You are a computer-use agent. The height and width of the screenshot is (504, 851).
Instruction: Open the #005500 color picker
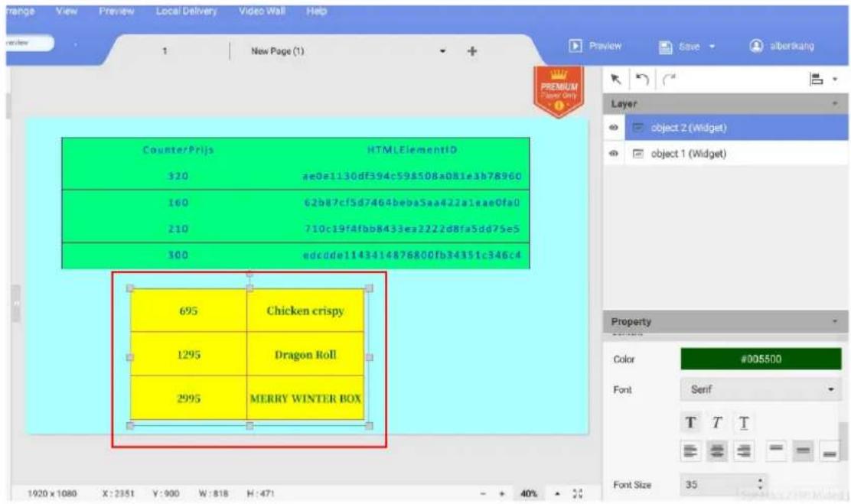(761, 359)
